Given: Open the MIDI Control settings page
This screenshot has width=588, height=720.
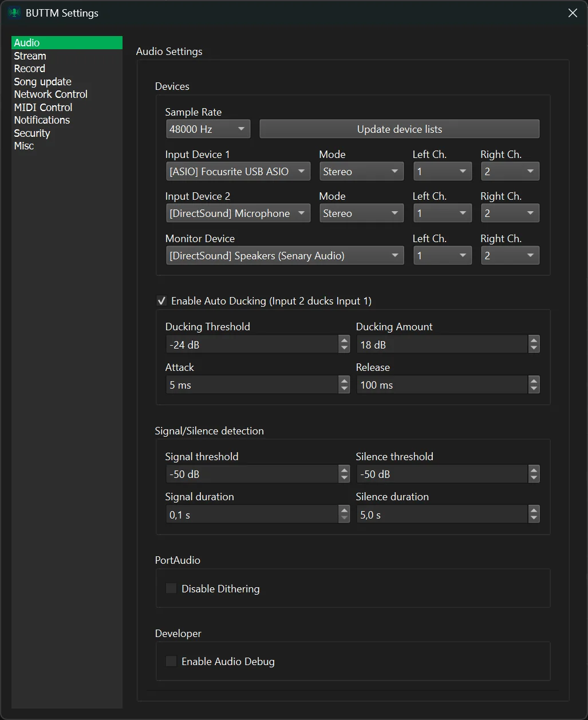Looking at the screenshot, I should (x=43, y=107).
